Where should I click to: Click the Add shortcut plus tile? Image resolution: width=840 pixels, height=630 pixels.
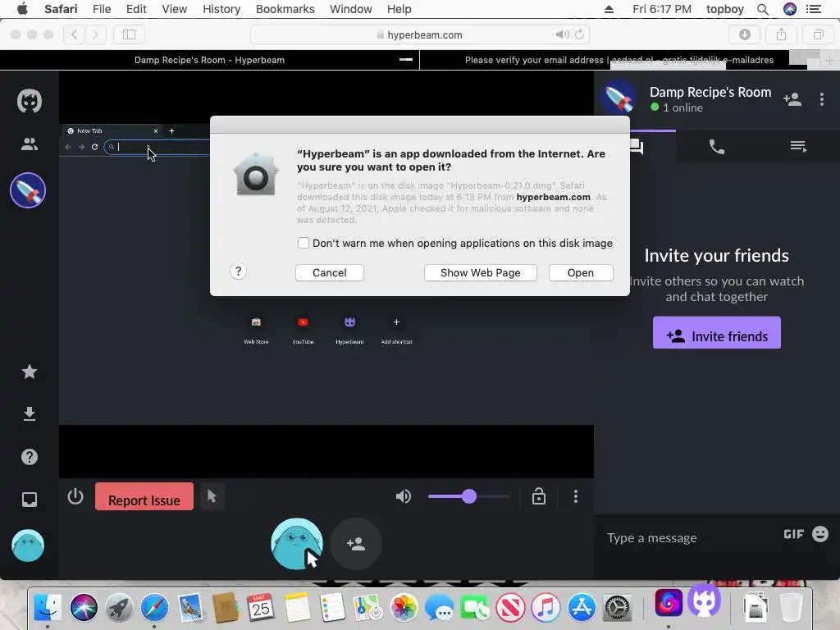tap(396, 330)
